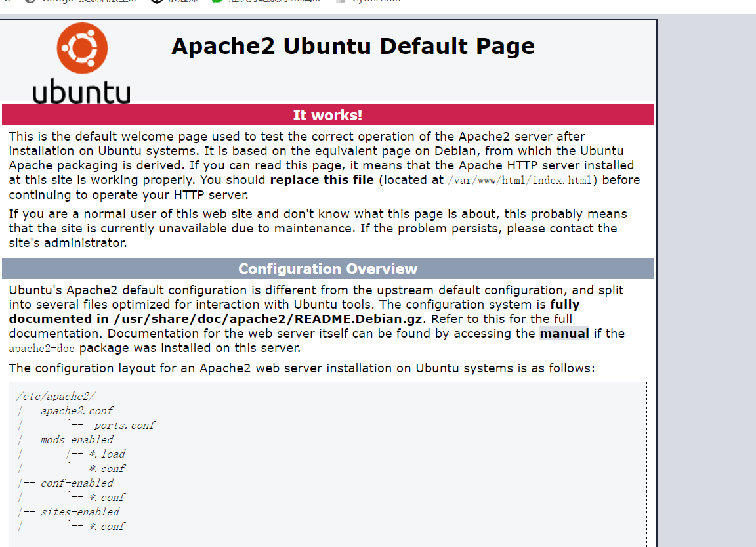Screen dimensions: 756x547
Task: Click the *.conf entry under sites-enabled
Action: tap(107, 526)
